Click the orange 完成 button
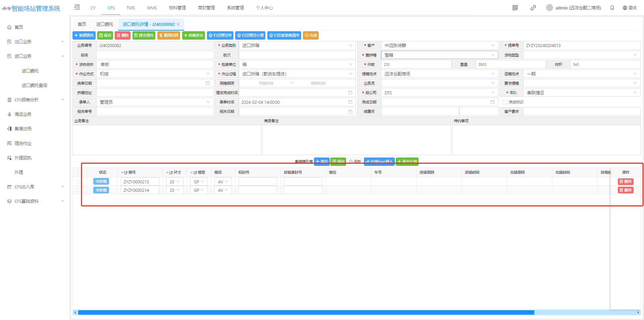This screenshot has width=644, height=320. pyautogui.click(x=311, y=35)
